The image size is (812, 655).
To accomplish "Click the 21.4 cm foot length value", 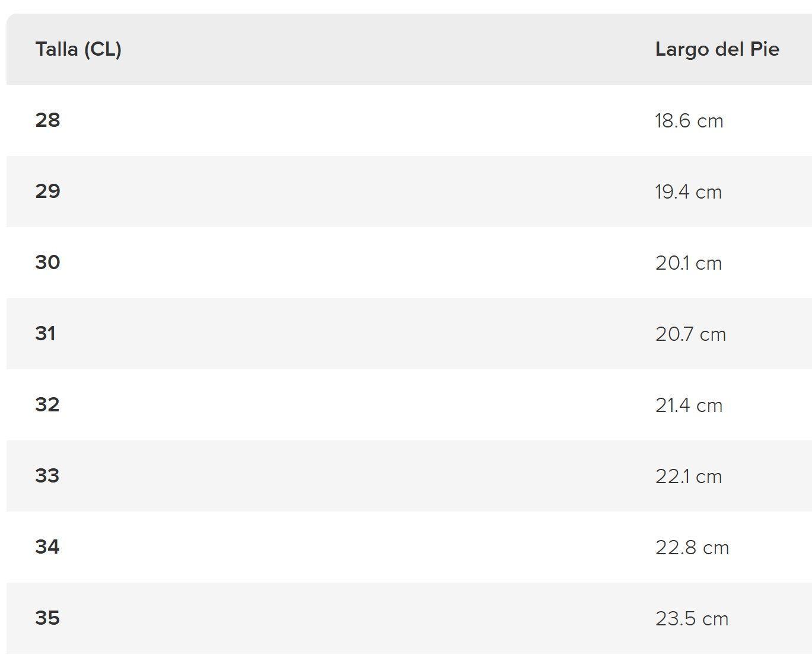I will click(689, 405).
